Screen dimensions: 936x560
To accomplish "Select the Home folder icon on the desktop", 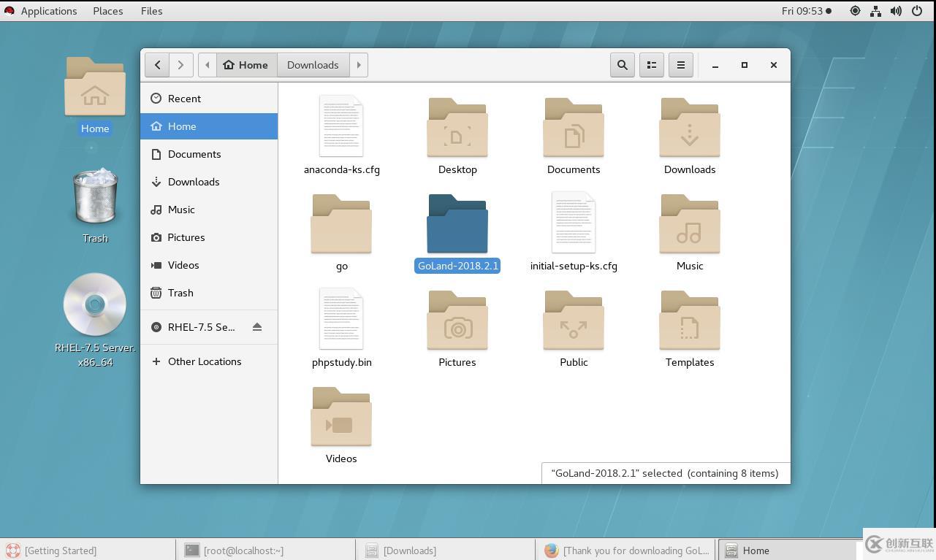I will pos(95,88).
